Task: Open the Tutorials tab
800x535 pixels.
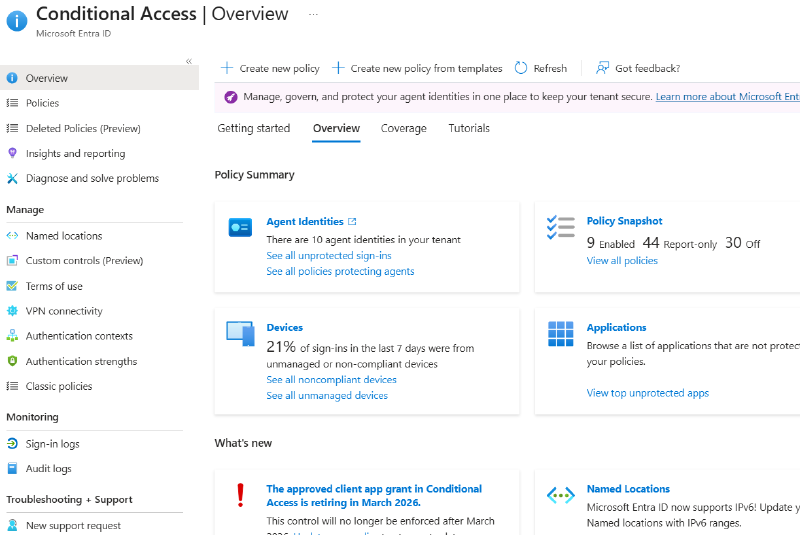Action: (x=469, y=128)
